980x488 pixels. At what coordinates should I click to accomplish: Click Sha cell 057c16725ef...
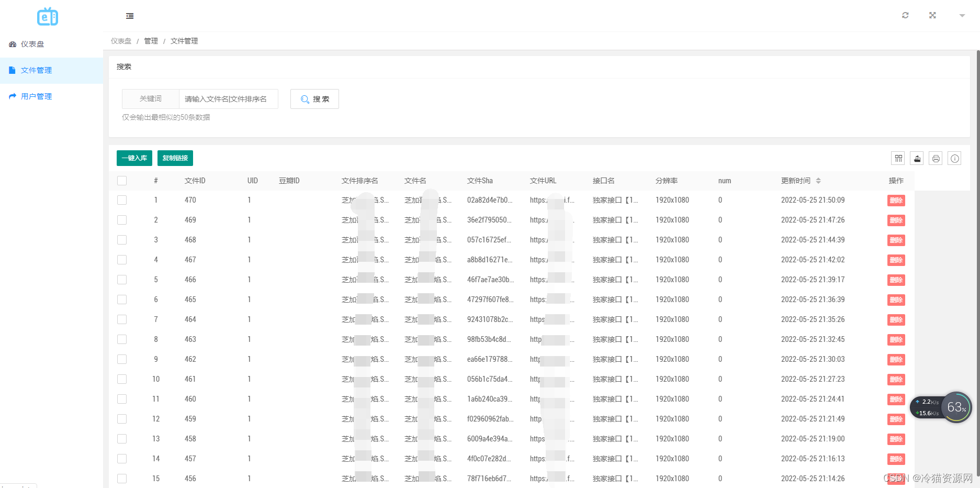489,240
